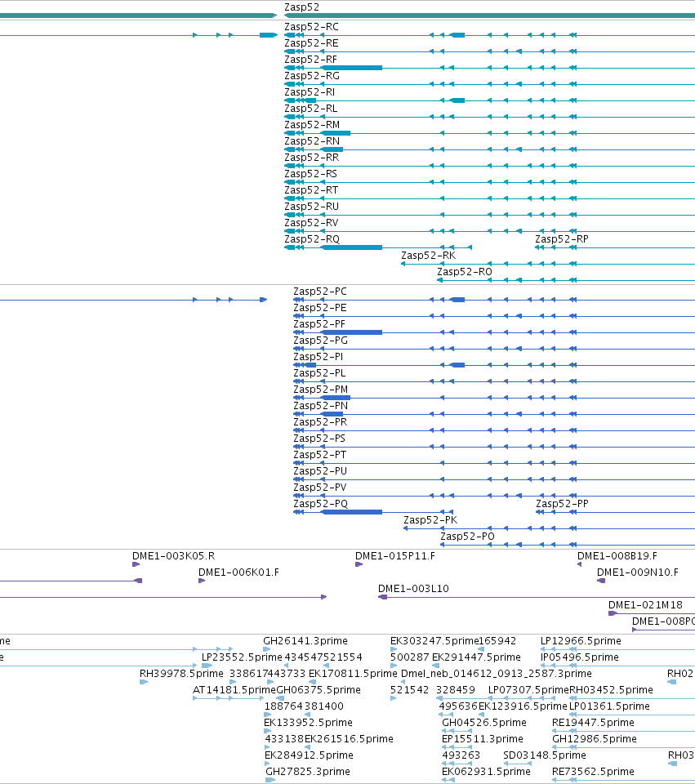Select the Zasp52-PS protein label
This screenshot has width=695, height=784.
[319, 439]
